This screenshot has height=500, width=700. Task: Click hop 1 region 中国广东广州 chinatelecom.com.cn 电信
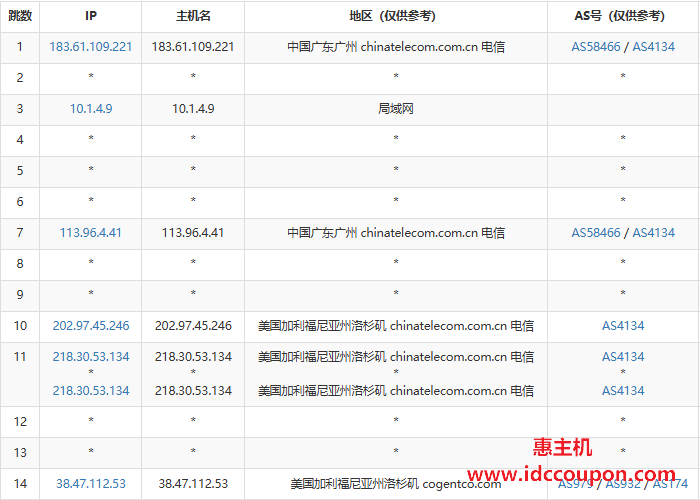396,47
